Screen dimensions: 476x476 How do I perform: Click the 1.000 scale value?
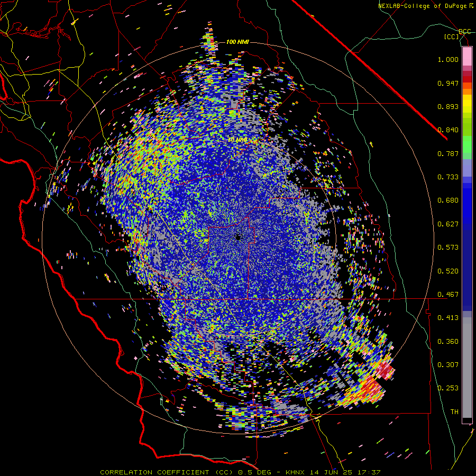[448, 59]
